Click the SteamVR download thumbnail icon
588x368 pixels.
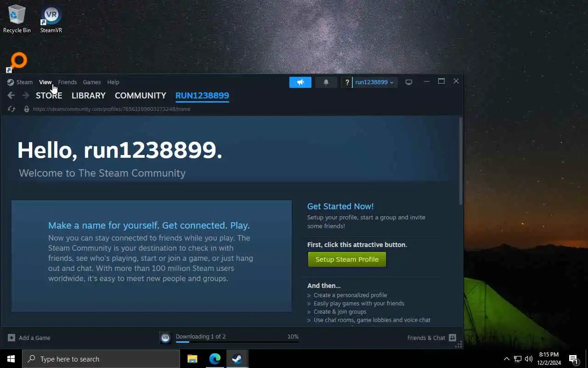coord(165,338)
